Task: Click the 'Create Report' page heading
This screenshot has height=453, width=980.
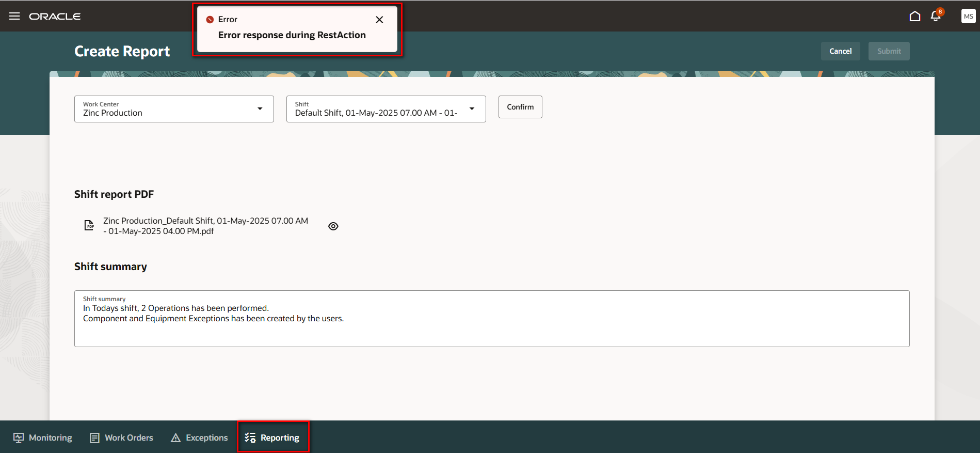Action: [122, 51]
